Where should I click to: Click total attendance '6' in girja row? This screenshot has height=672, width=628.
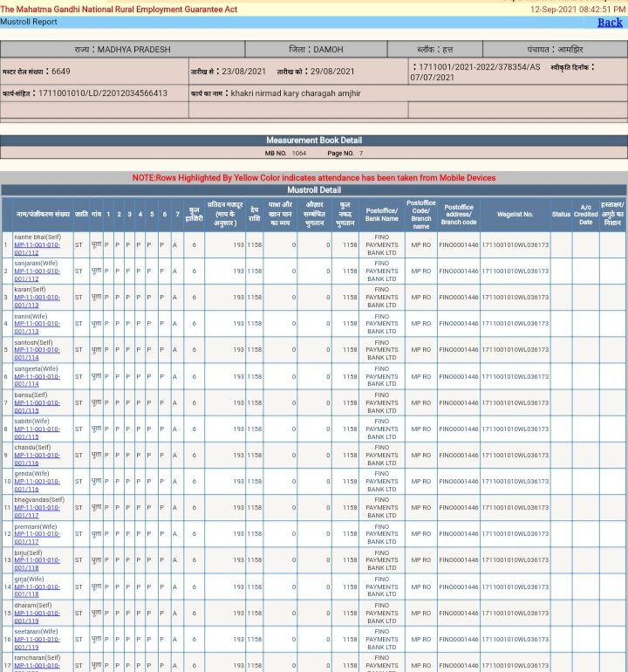coord(194,586)
